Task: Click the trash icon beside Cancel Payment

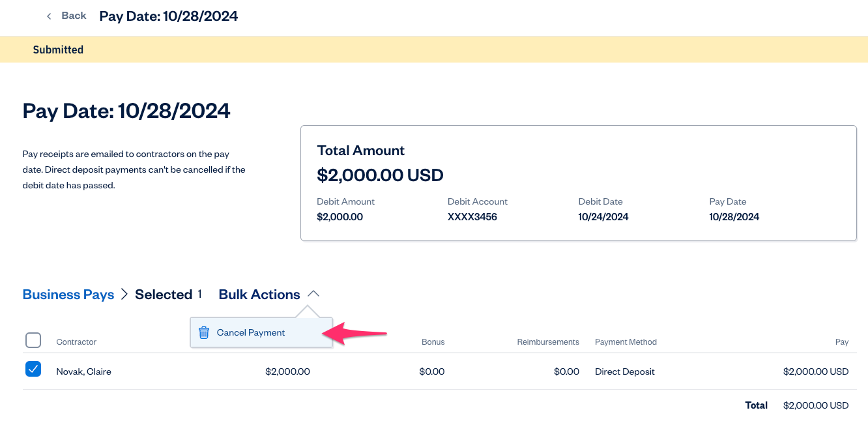Action: pyautogui.click(x=204, y=332)
